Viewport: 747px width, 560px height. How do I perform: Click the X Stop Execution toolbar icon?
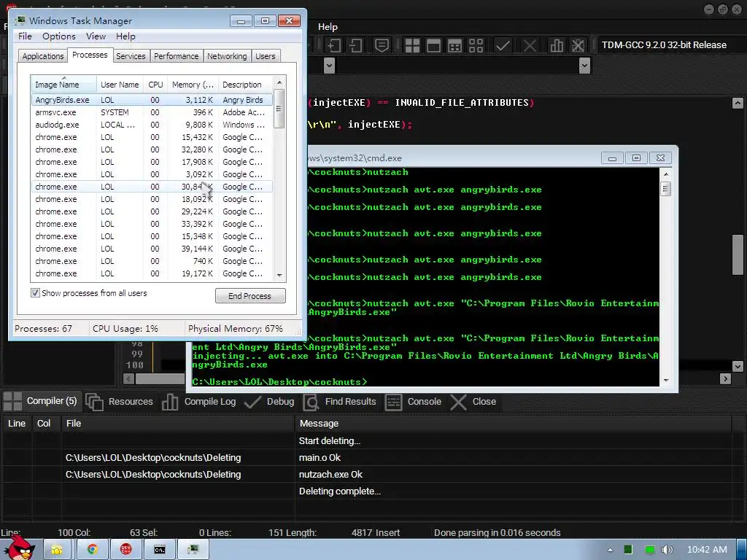530,45
